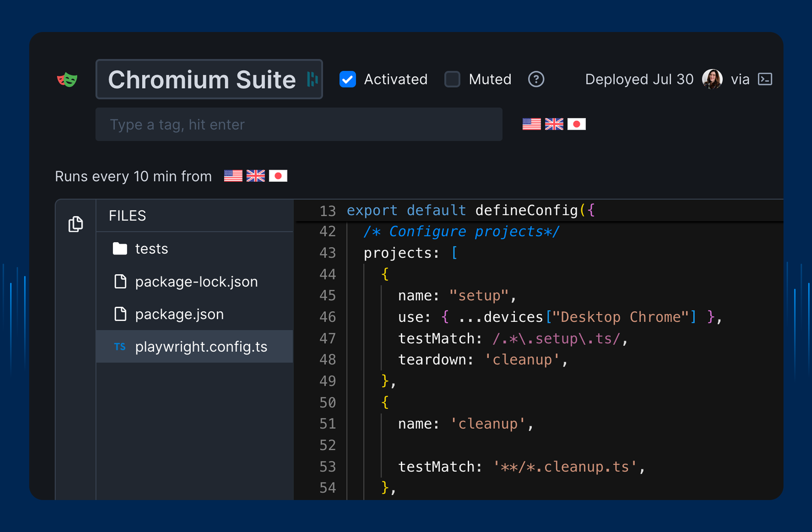Click the Japan flag beside tag input
Viewport: 812px width, 532px height.
576,124
